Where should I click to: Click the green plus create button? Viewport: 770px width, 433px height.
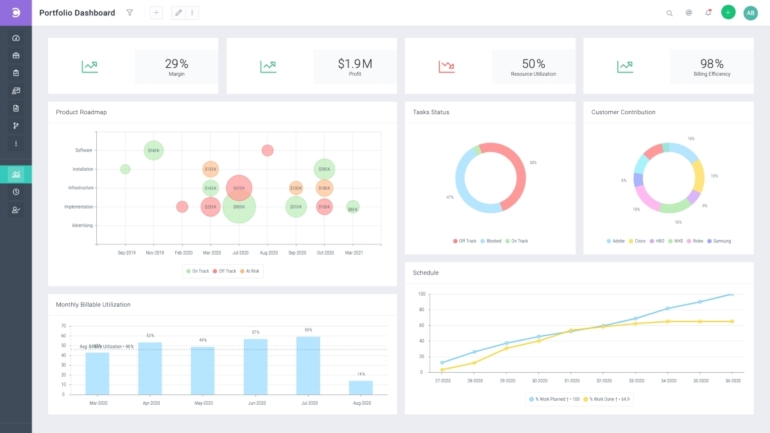tap(728, 13)
